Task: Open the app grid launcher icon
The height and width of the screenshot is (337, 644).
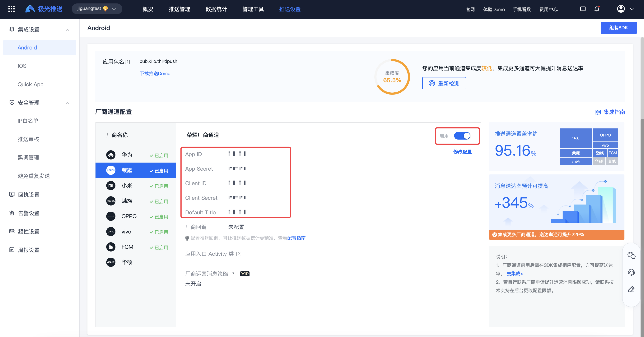Action: tap(12, 9)
